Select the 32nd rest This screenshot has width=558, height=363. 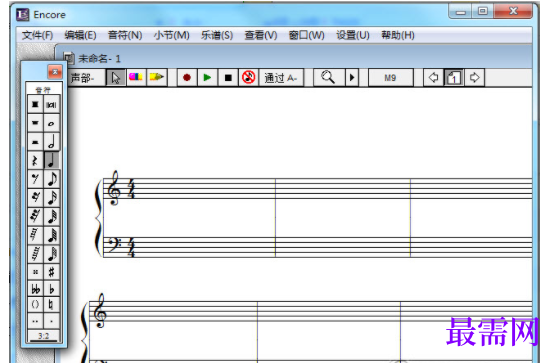click(35, 216)
